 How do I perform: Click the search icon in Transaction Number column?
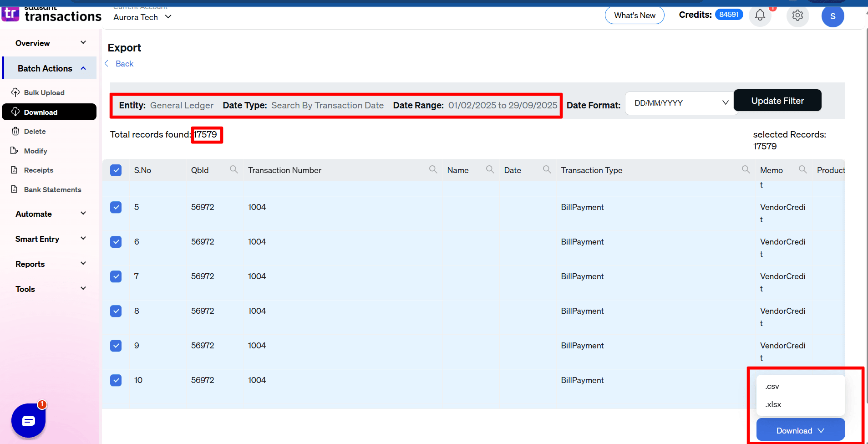pos(432,169)
